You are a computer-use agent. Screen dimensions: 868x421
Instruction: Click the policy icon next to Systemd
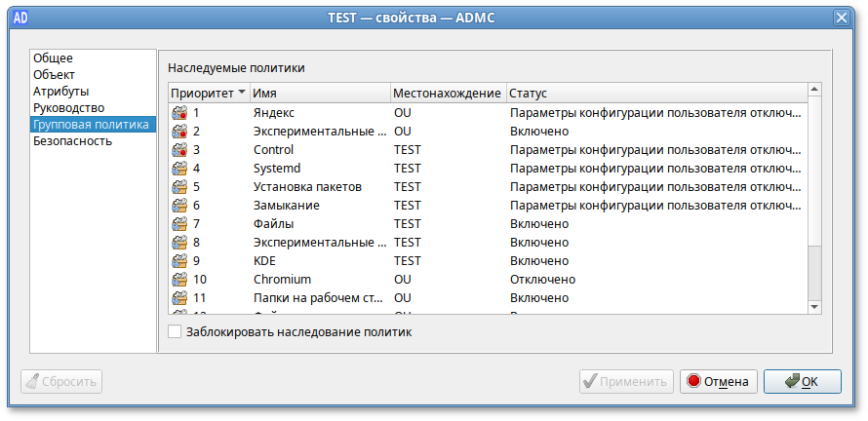pos(179,169)
